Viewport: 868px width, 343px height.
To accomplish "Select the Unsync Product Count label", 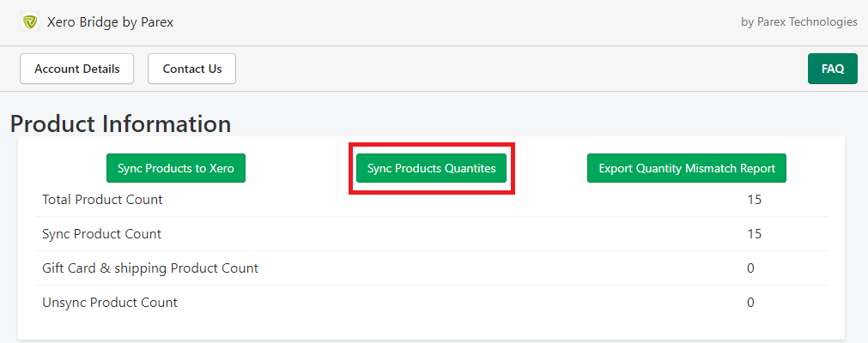I will pos(110,303).
